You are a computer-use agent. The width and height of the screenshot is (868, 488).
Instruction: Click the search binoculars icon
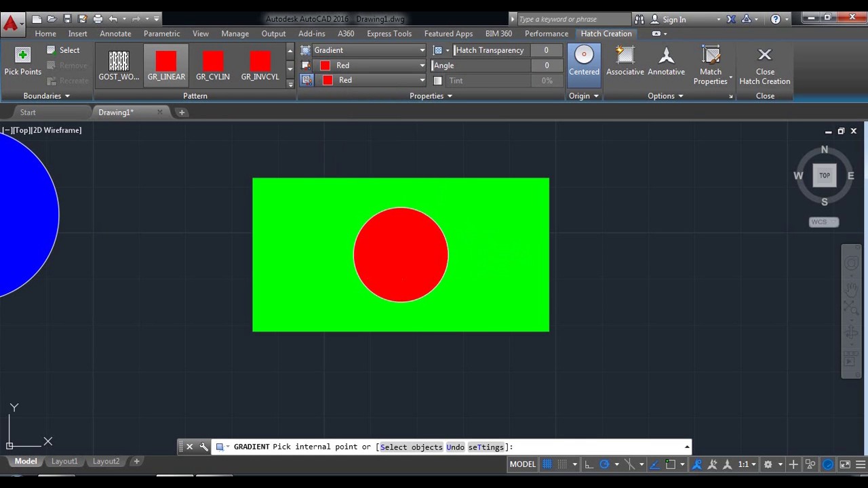(x=639, y=19)
